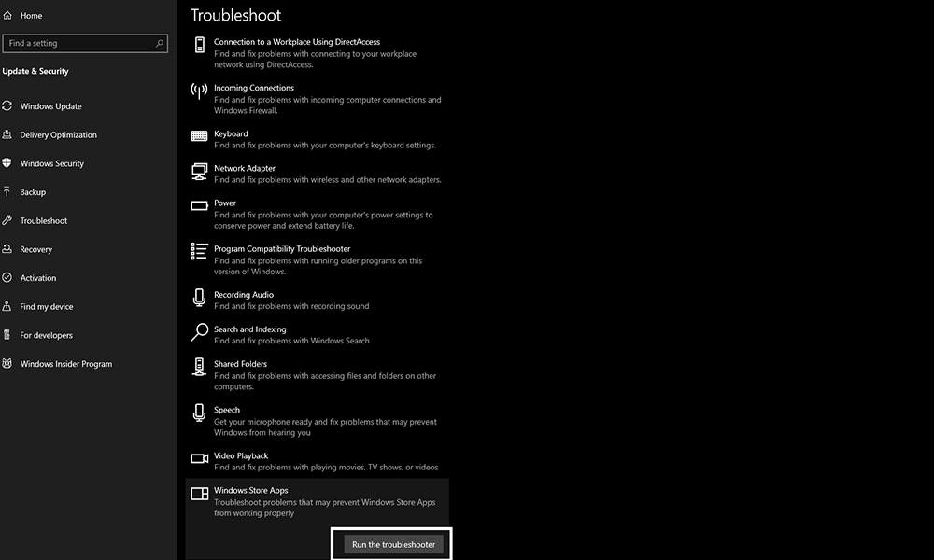Click the Recording Audio microphone icon
The height and width of the screenshot is (560, 934).
click(199, 298)
